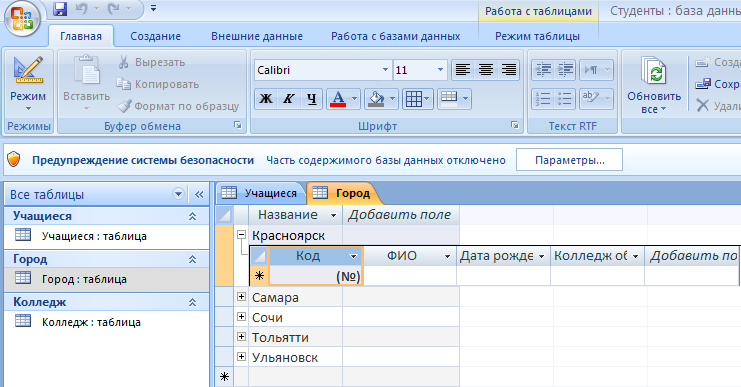Open the gridlines options button
This screenshot has width=741, height=387.
[x=417, y=99]
